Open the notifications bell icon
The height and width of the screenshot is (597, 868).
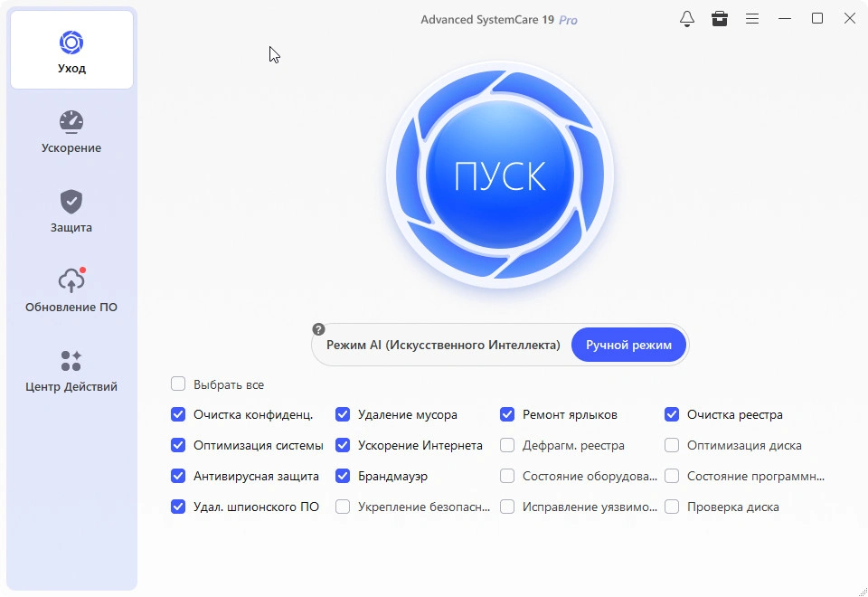687,19
